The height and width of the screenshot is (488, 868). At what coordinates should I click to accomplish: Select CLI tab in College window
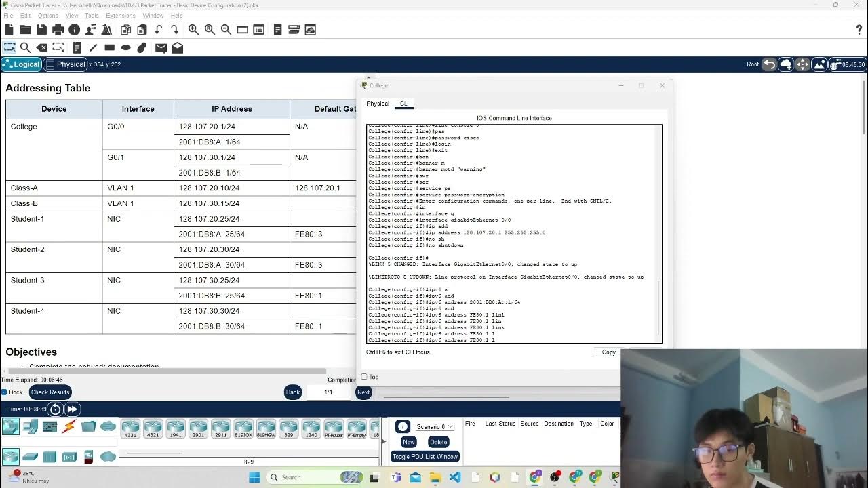[x=404, y=104]
